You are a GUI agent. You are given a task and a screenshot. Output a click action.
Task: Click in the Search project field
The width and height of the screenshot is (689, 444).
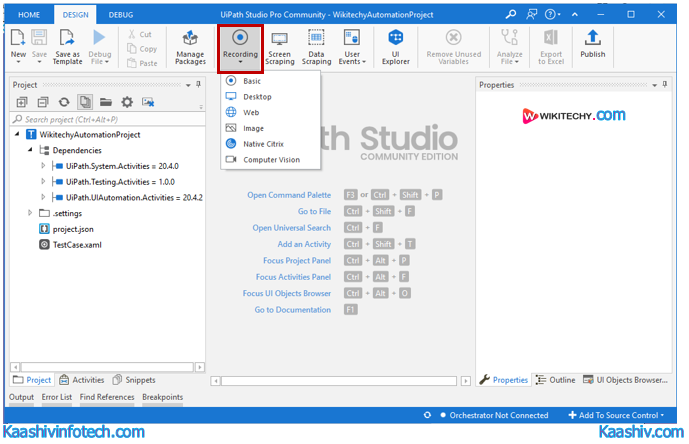click(x=100, y=119)
